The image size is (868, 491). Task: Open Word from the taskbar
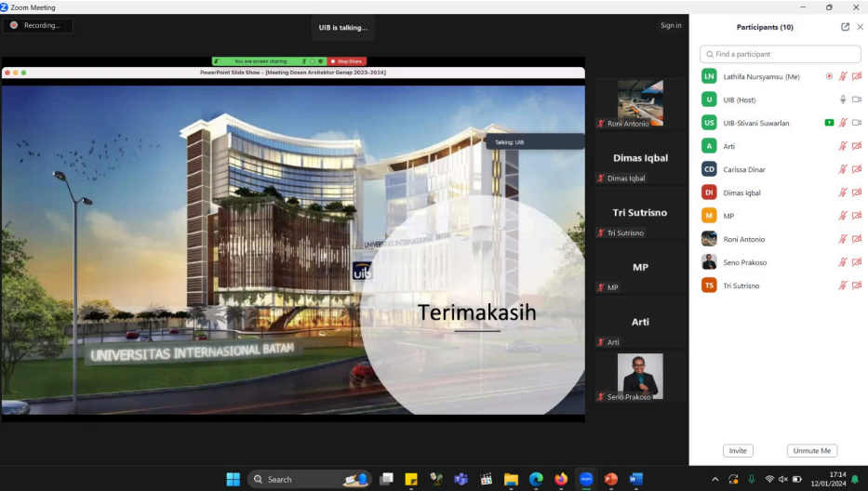pyautogui.click(x=635, y=479)
